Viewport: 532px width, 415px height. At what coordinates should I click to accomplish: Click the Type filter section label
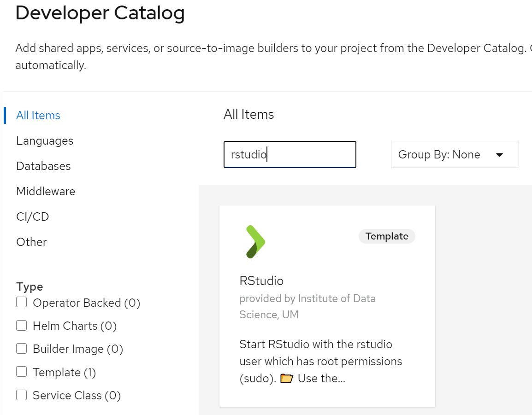point(30,287)
